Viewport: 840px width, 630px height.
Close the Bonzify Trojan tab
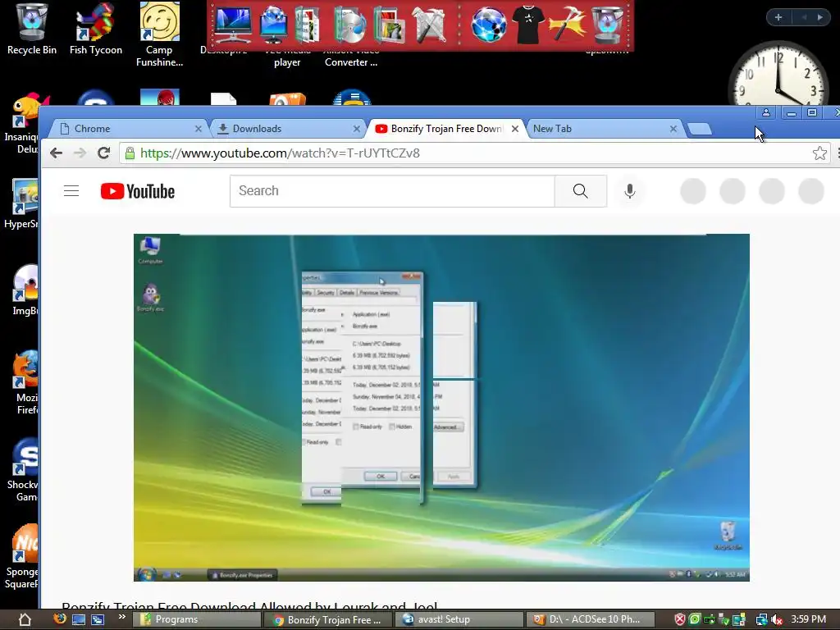[x=515, y=129]
